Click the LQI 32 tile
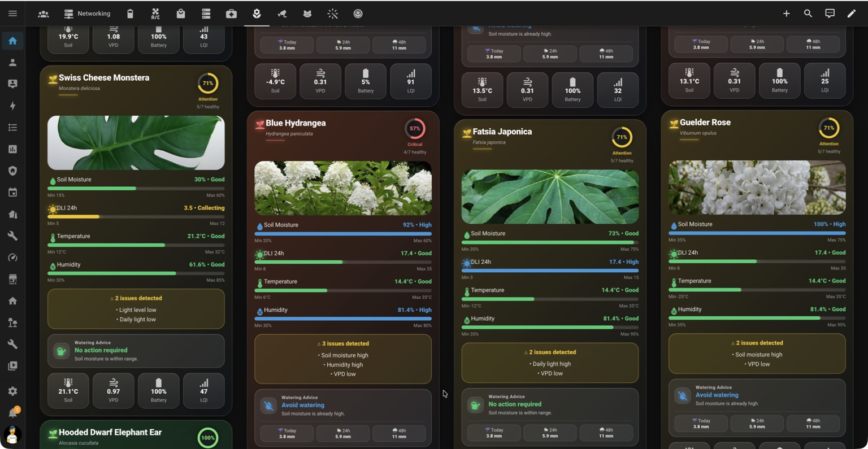 click(x=618, y=90)
